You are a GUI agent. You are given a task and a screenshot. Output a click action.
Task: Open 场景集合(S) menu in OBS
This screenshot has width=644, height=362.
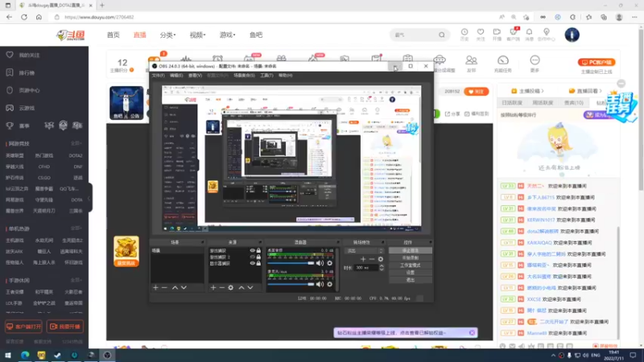point(244,76)
